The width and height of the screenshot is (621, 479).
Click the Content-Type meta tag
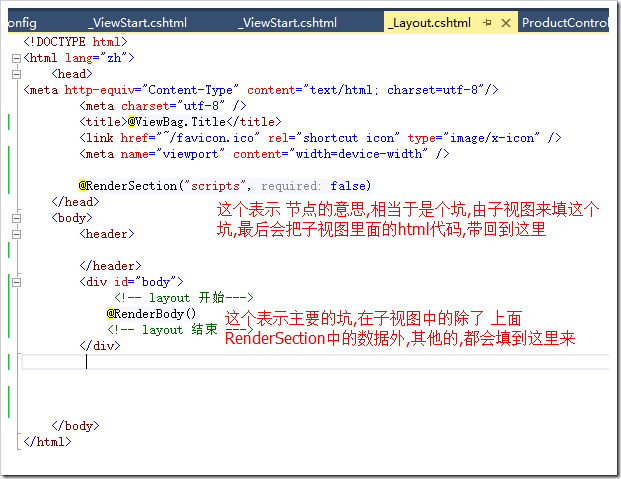point(261,90)
